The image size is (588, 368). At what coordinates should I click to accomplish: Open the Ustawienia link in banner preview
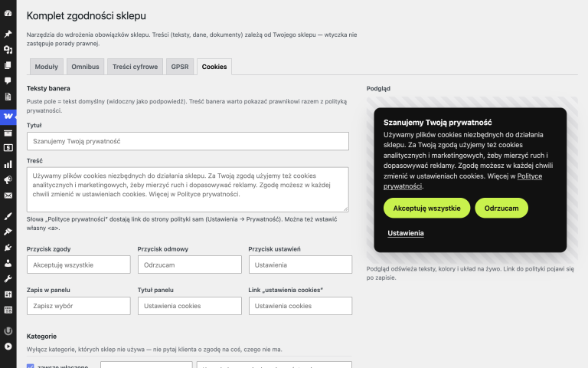click(406, 233)
